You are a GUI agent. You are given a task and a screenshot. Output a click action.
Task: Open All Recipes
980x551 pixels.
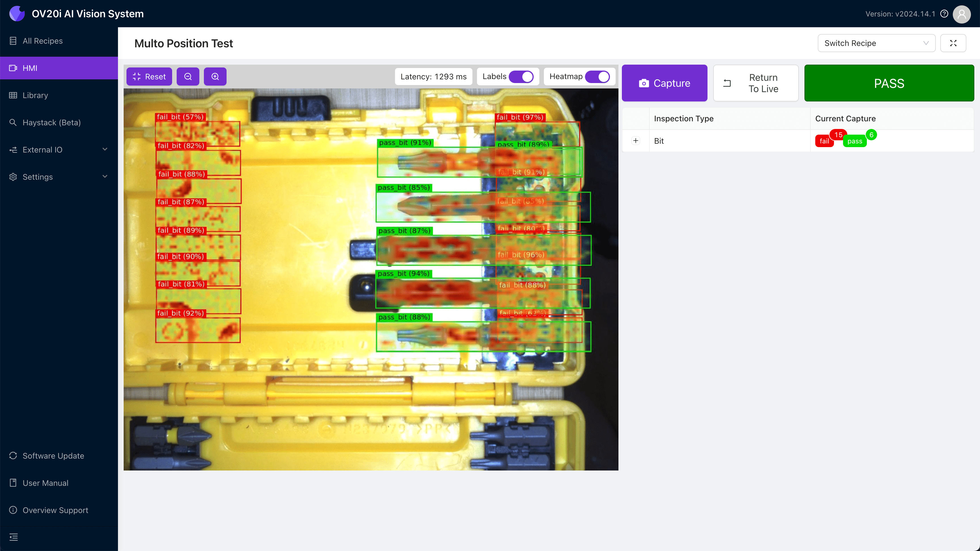(42, 41)
